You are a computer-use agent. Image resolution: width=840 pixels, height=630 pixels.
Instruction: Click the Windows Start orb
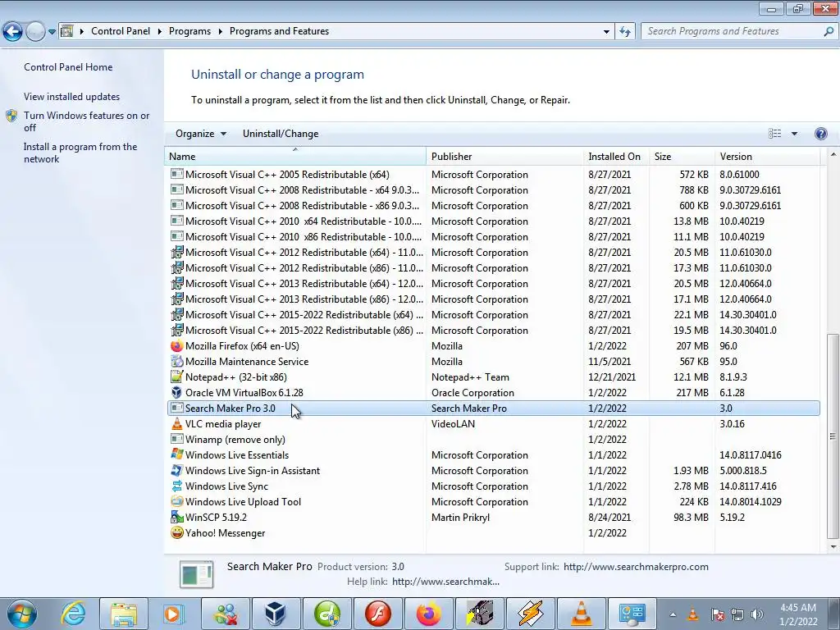pos(22,614)
